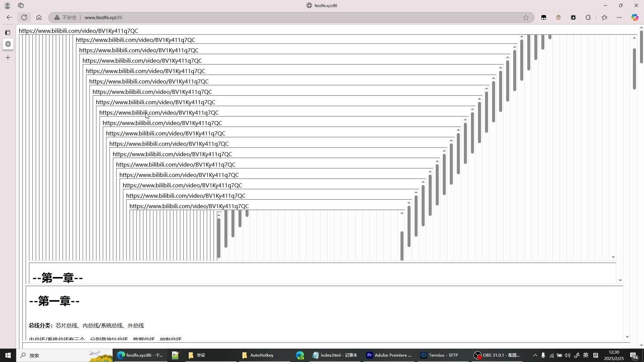Open the browser home page
The image size is (644, 362).
39,17
